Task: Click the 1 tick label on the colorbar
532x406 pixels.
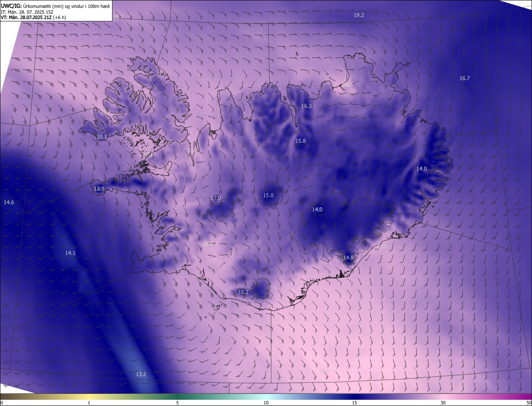Action: (x=89, y=403)
